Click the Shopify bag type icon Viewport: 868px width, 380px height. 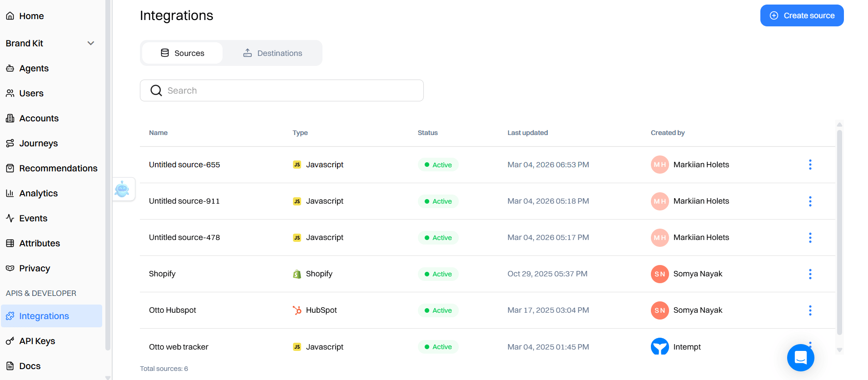297,274
